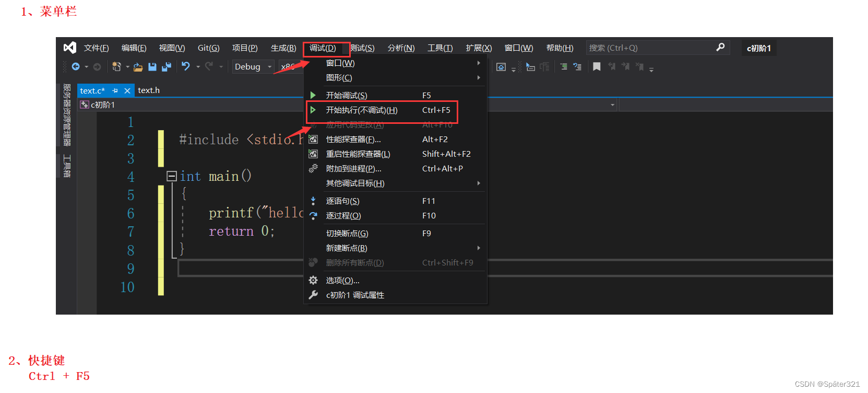Expand the 其他调试目标 submenu arrow
Screen dimensions: 868x393
479,183
